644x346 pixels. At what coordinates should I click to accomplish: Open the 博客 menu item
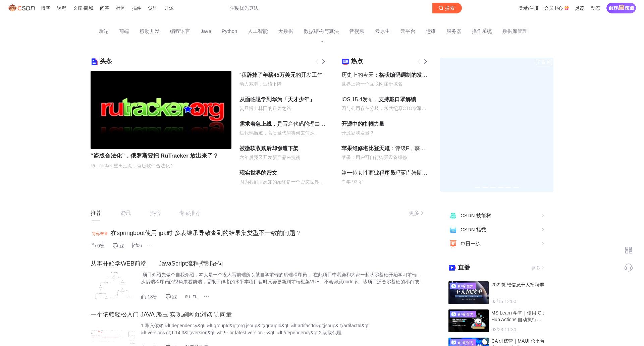point(46,8)
